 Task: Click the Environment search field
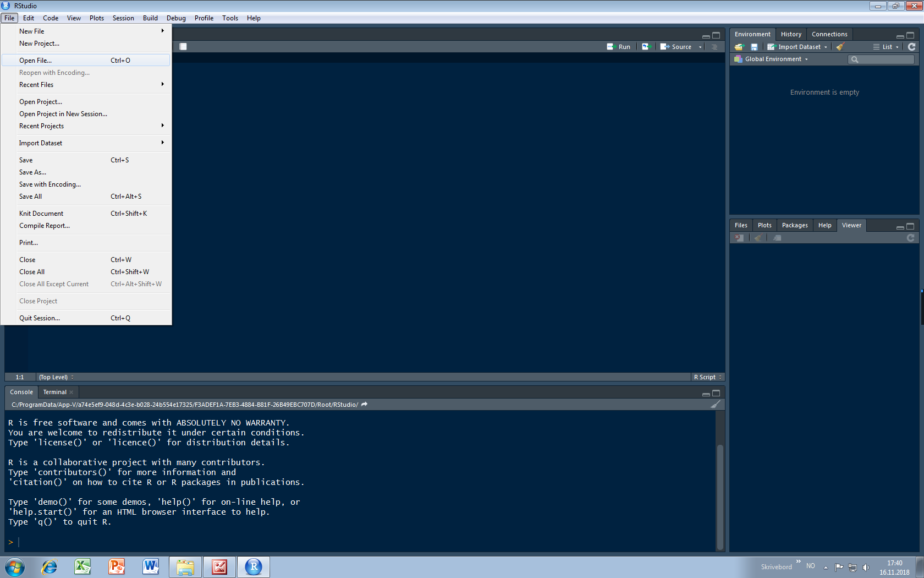[x=881, y=59]
